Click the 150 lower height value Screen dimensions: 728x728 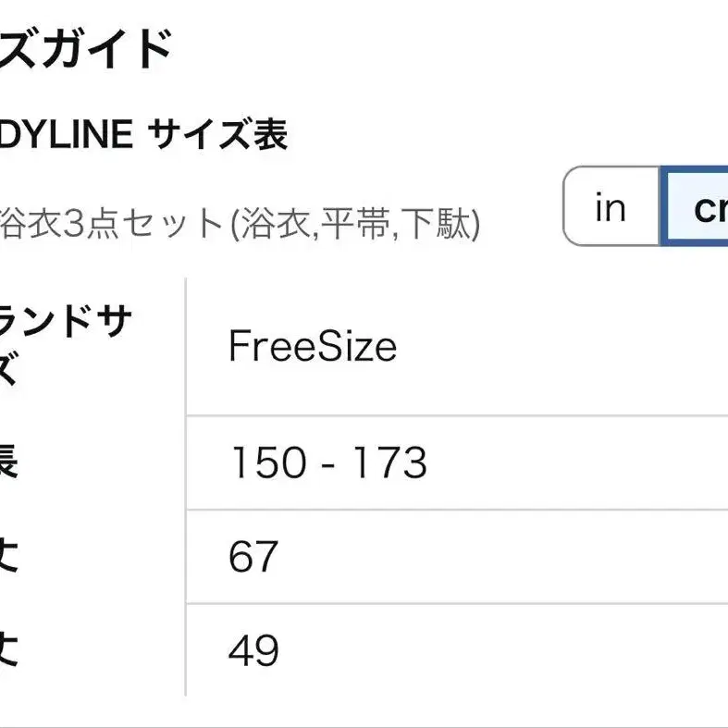(268, 462)
